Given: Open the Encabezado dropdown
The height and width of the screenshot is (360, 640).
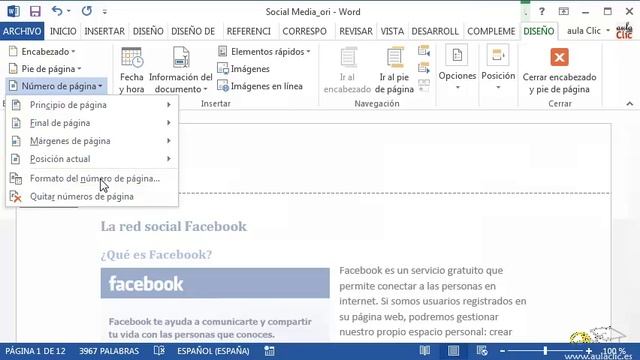Looking at the screenshot, I should tap(42, 51).
